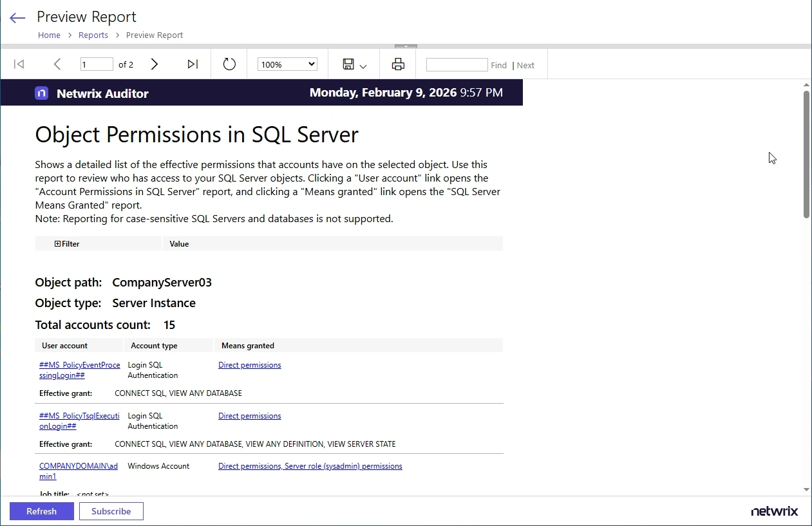The height and width of the screenshot is (526, 812).
Task: Open Direct permissions link for PolicyTsqlExecutionLogin
Action: tap(250, 416)
